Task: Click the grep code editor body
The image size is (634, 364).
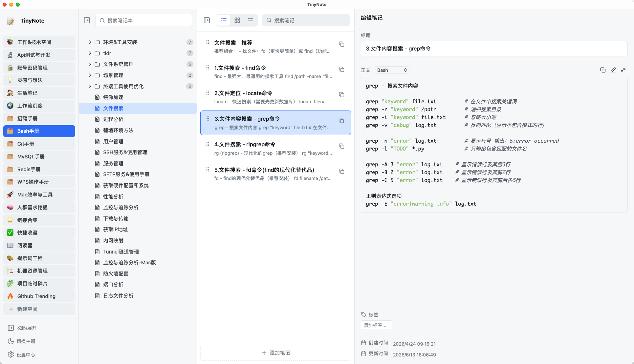Action: click(x=494, y=145)
